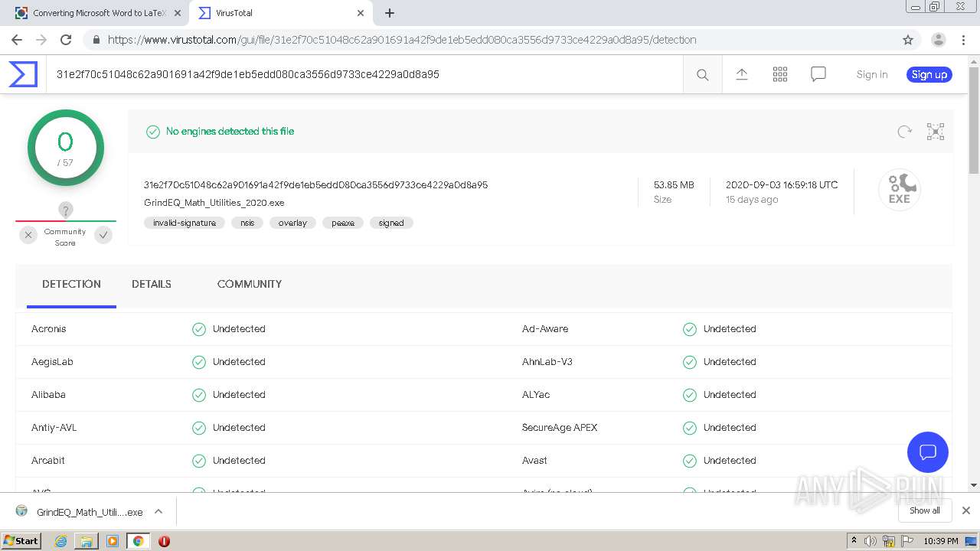Viewport: 980px width, 551px height.
Task: Switch to the COMMUNITY tab
Action: [x=250, y=284]
